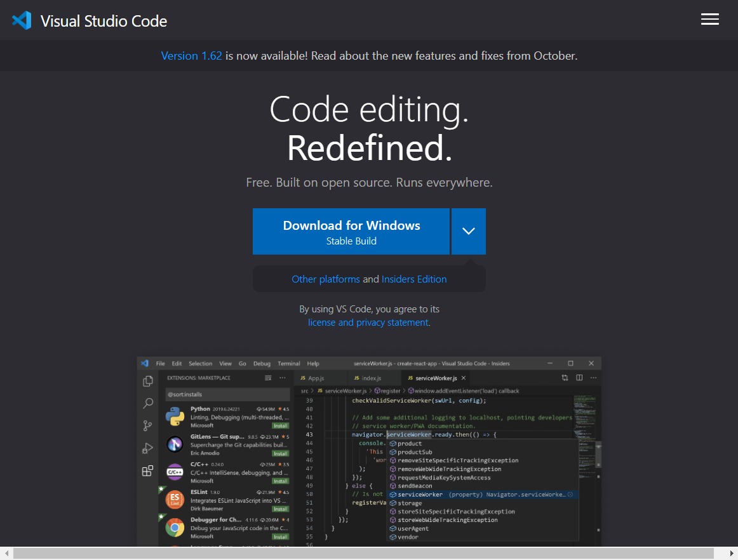The image size is (738, 560).
Task: Click the split editor icon in the preview
Action: click(x=579, y=377)
